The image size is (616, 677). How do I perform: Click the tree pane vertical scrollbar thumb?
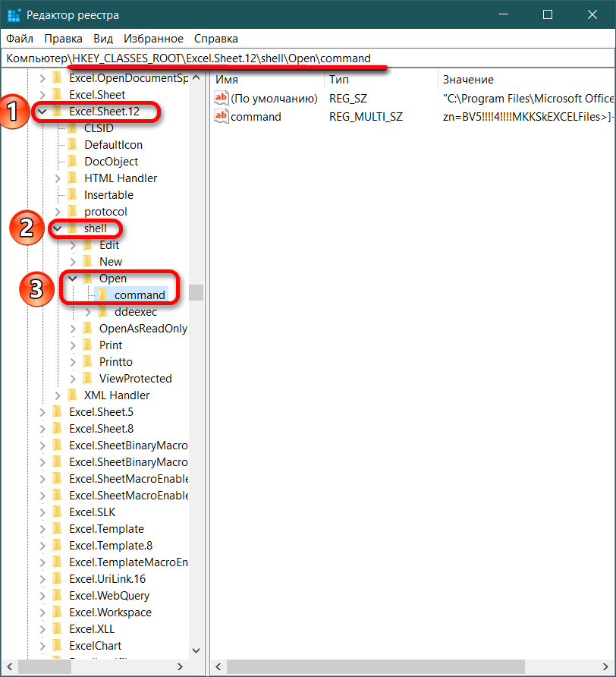click(x=196, y=292)
